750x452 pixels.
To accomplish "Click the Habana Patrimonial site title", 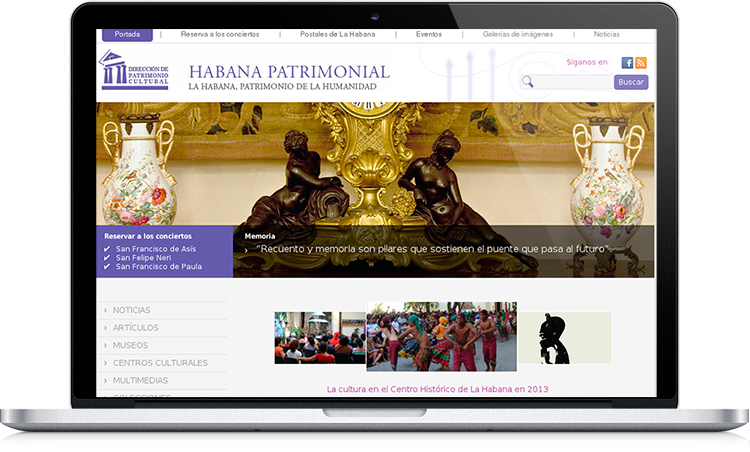I will click(289, 72).
